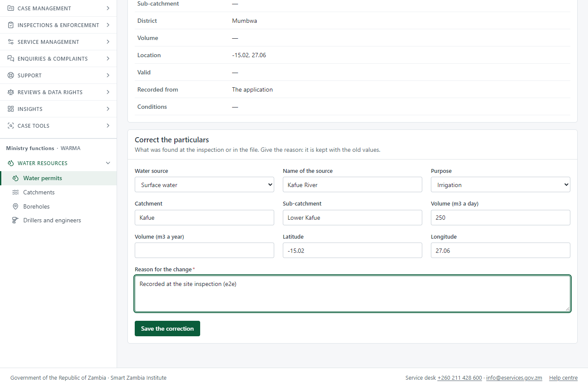Screen dimensions: 588x387
Task: Open the Help centre link
Action: point(563,378)
